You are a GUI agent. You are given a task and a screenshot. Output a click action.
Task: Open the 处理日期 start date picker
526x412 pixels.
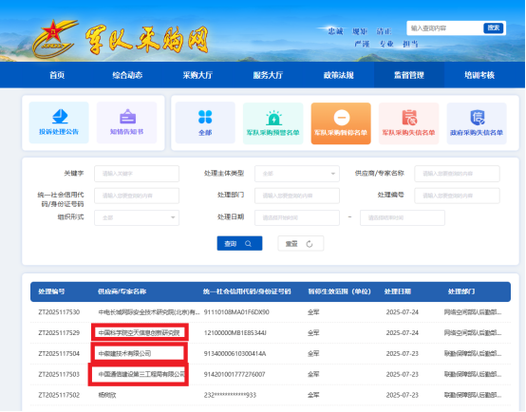[x=297, y=218]
